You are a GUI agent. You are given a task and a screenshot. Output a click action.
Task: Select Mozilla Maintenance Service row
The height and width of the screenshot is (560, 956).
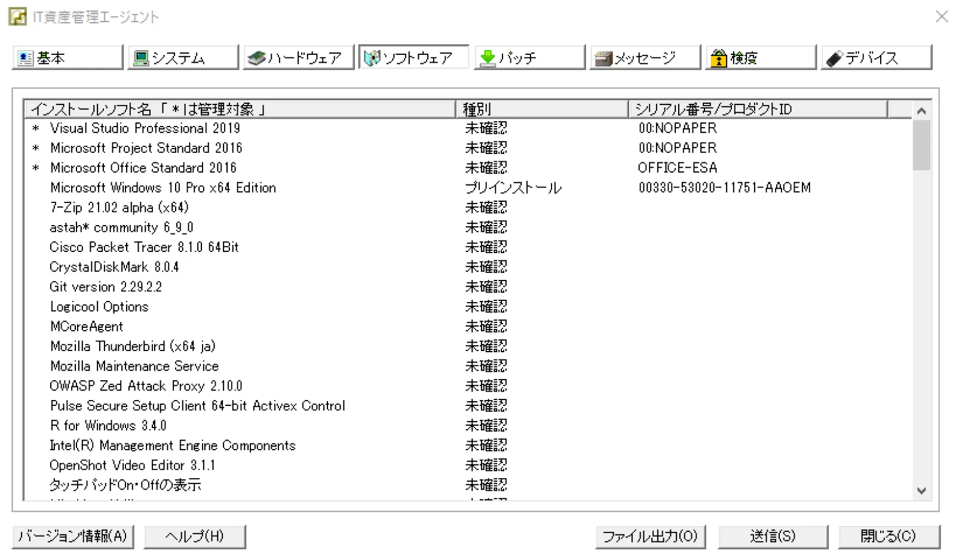click(x=468, y=366)
